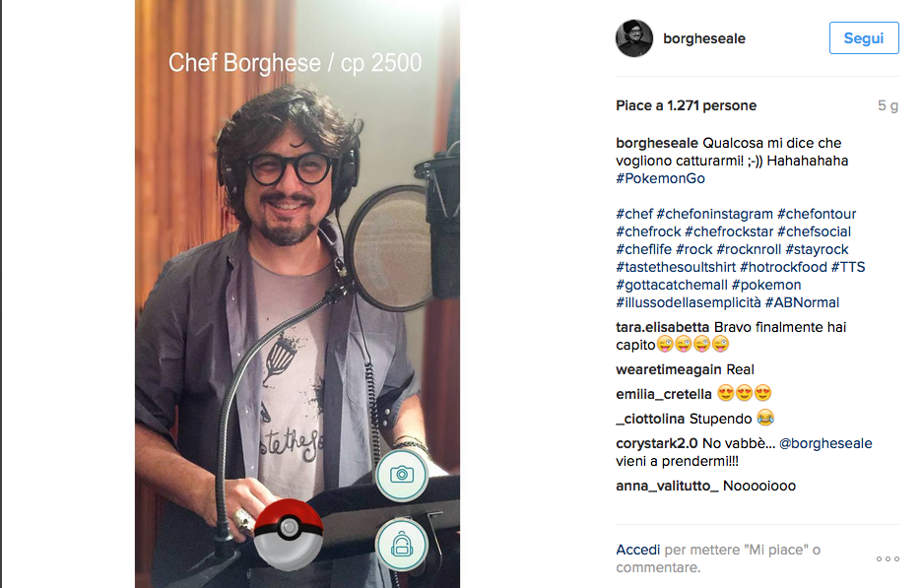Viewport: 922px width, 588px height.
Task: Open the #PokemonGo hashtag
Action: click(x=660, y=178)
